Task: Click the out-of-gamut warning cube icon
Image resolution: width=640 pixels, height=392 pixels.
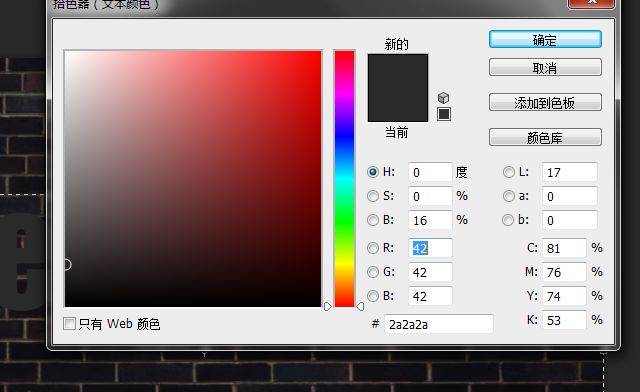Action: (443, 98)
